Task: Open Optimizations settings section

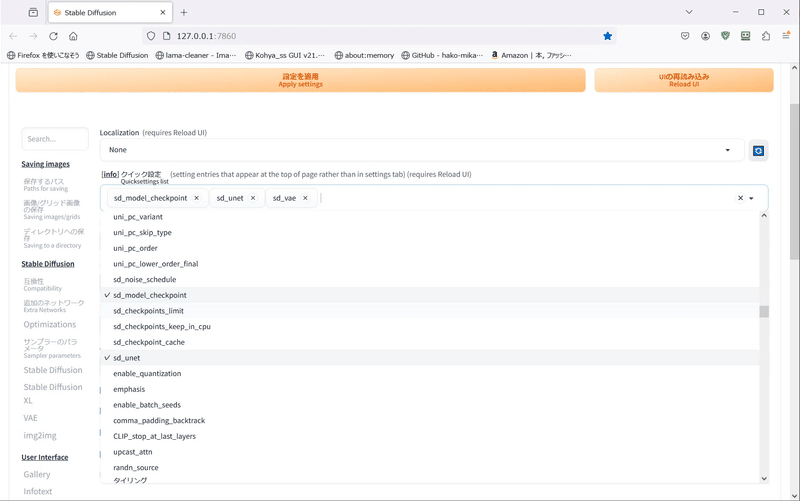Action: [49, 324]
